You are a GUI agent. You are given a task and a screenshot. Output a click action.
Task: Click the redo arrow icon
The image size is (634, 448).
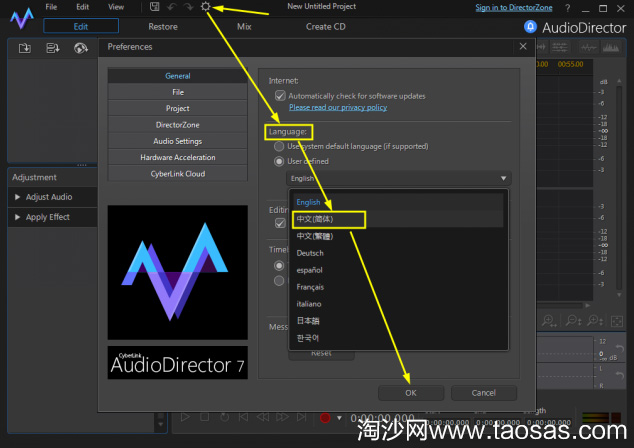pyautogui.click(x=188, y=6)
